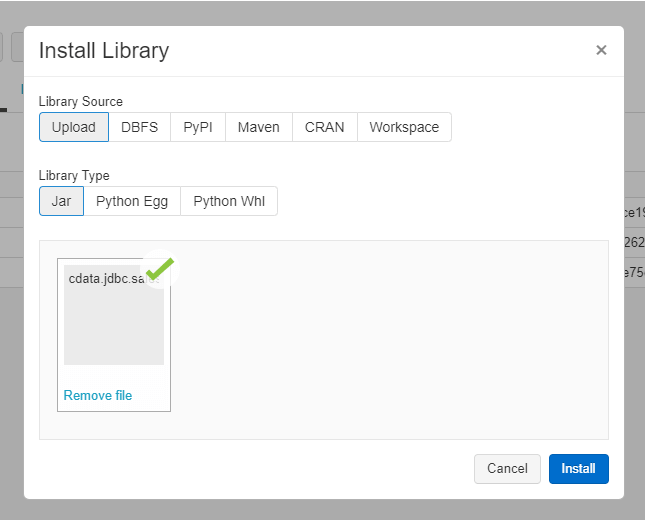Close the Install Library dialog

601,50
